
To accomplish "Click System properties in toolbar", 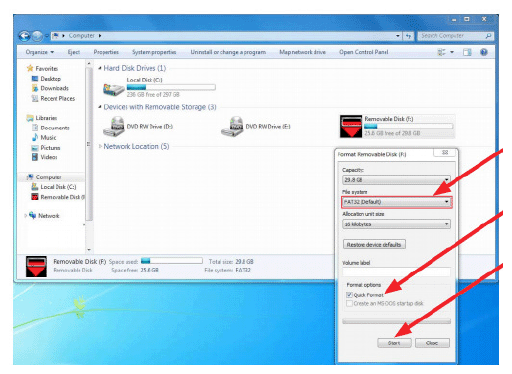I will (x=154, y=52).
